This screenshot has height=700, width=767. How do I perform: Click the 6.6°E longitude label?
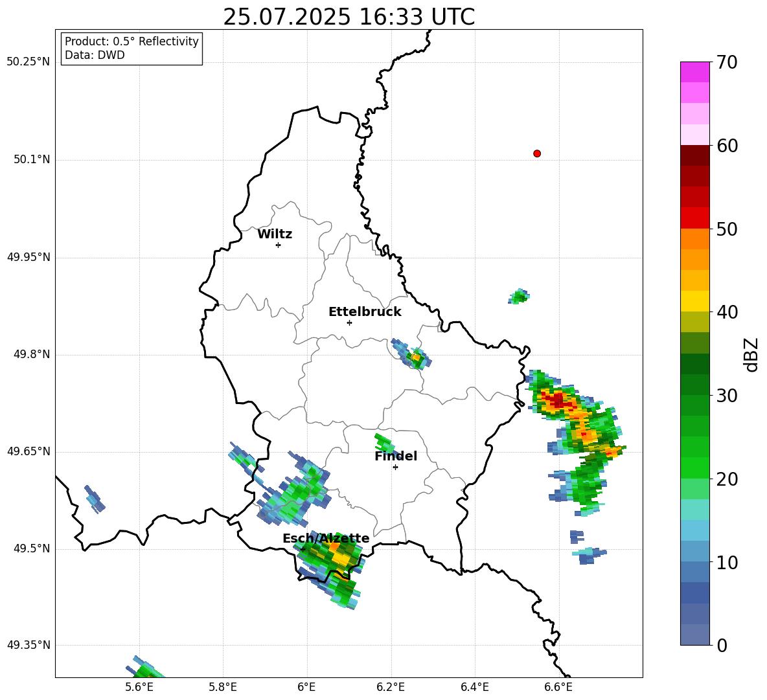[x=558, y=687]
